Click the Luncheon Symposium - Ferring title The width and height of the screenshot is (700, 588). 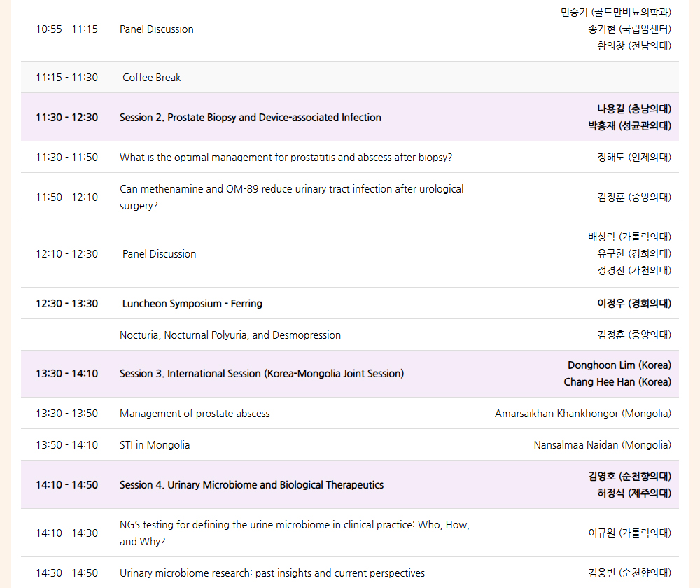point(192,304)
